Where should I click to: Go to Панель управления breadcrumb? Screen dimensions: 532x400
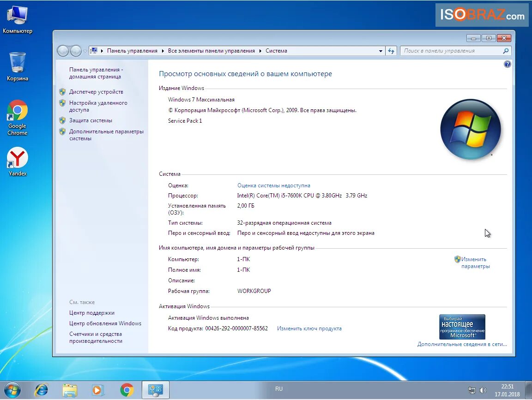pos(132,51)
